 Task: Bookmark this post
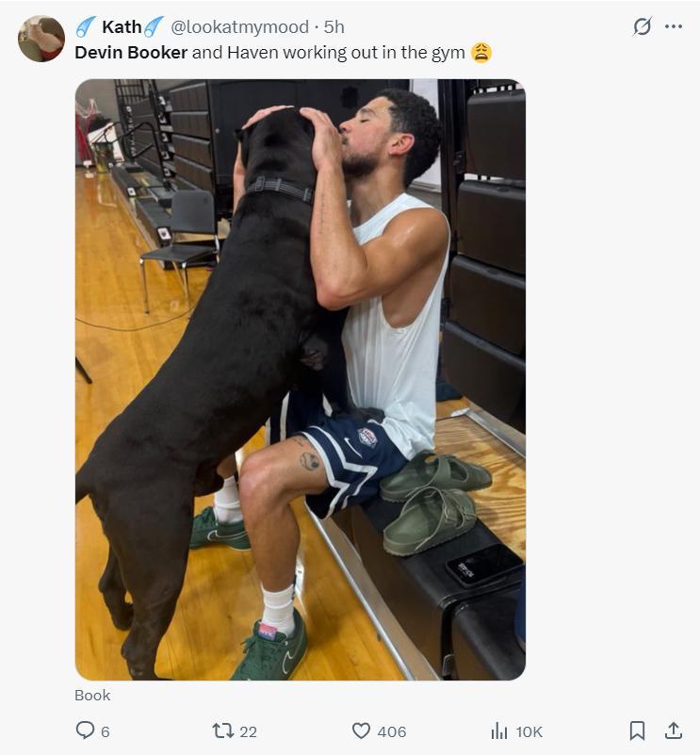pyautogui.click(x=637, y=730)
